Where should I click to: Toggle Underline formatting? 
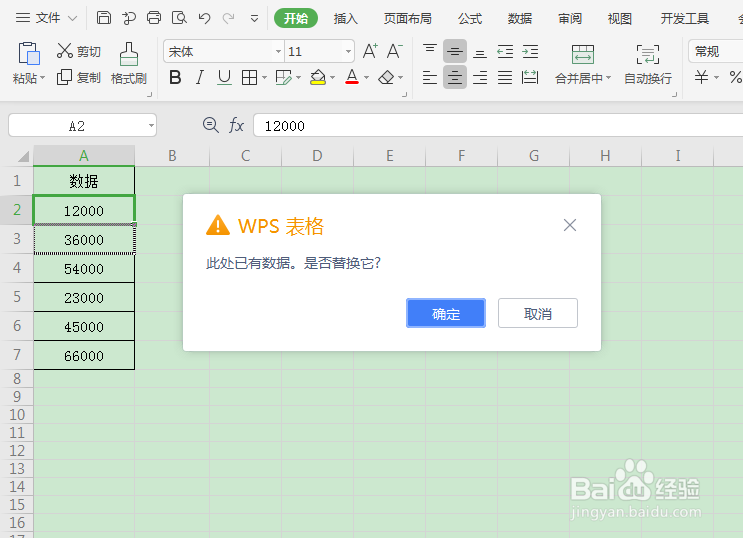point(224,77)
